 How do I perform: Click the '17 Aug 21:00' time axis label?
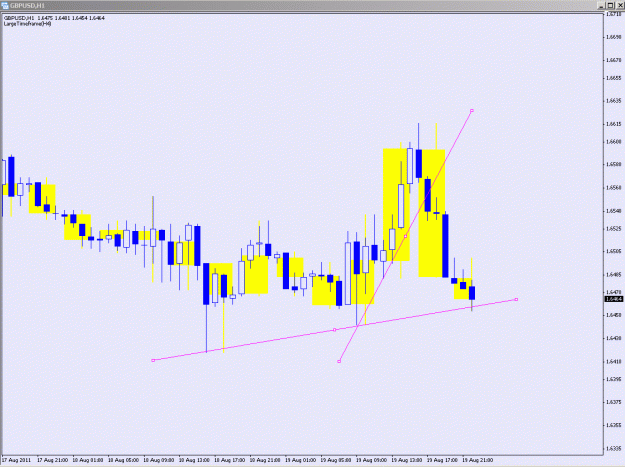point(53,460)
